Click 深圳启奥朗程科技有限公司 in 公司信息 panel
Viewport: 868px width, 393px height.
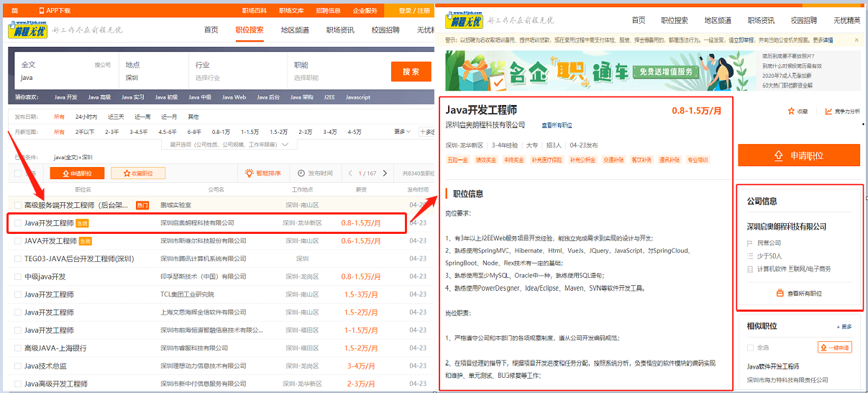787,226
